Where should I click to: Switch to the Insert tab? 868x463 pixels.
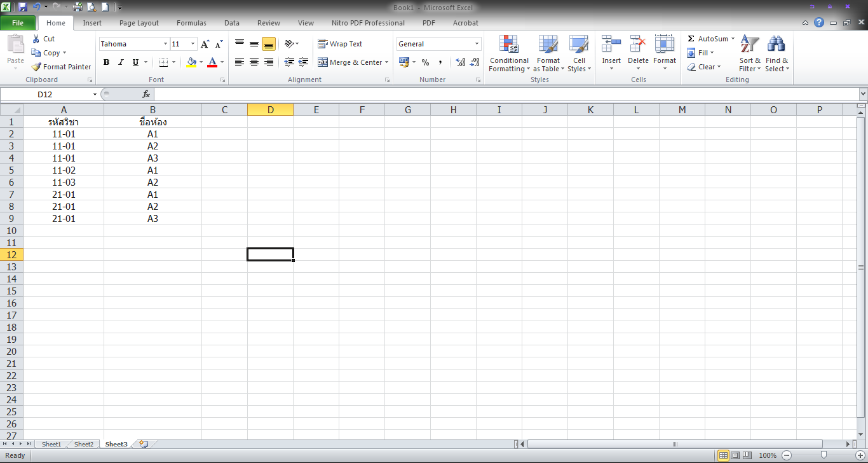pos(92,23)
